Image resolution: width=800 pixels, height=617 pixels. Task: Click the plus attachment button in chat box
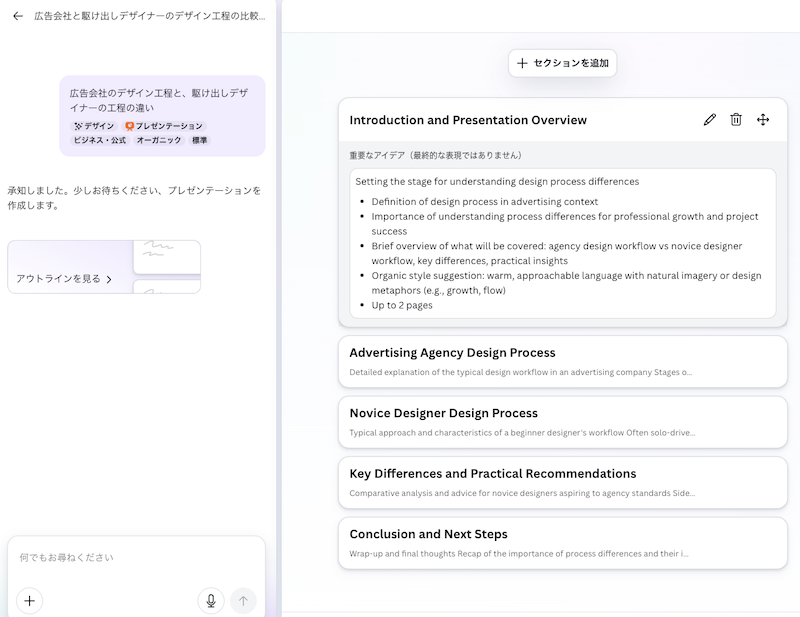30,600
